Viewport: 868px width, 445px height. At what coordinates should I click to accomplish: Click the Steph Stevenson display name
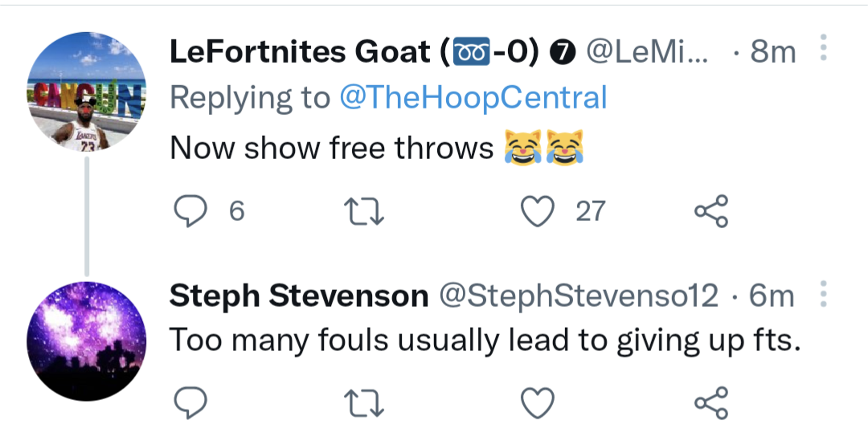click(x=298, y=297)
